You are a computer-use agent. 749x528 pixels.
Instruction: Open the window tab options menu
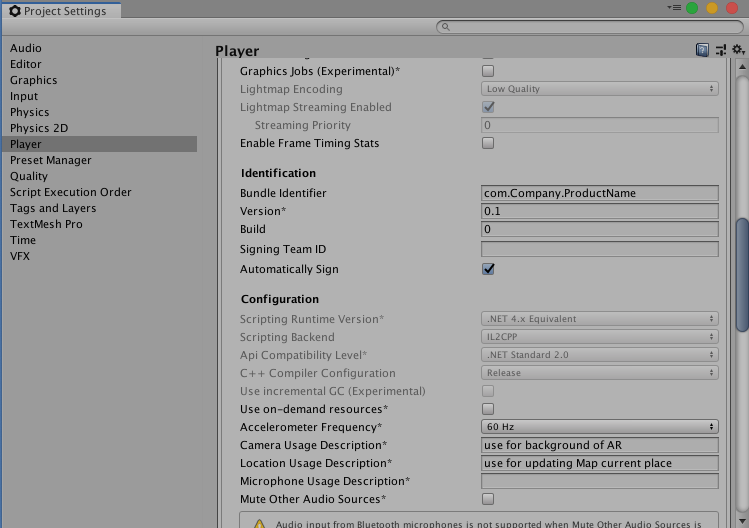(x=670, y=8)
